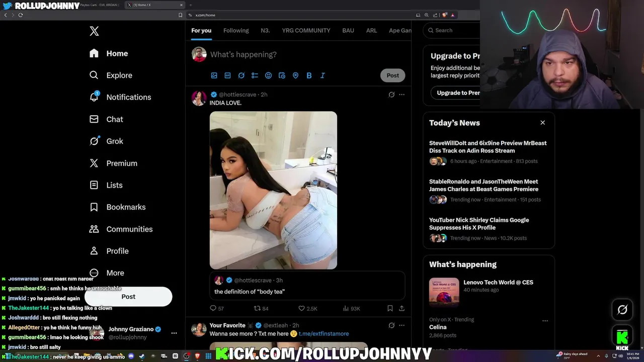This screenshot has height=362, width=644.
Task: Click the large white Post button
Action: [128, 297]
